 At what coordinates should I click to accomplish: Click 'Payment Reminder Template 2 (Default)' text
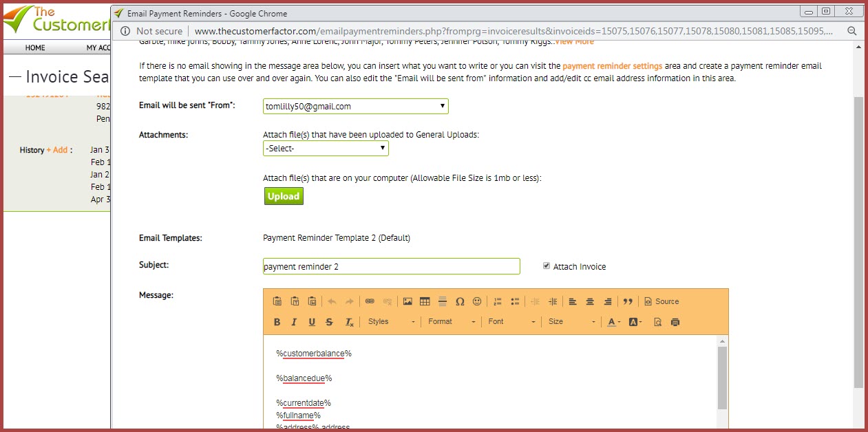coord(337,238)
